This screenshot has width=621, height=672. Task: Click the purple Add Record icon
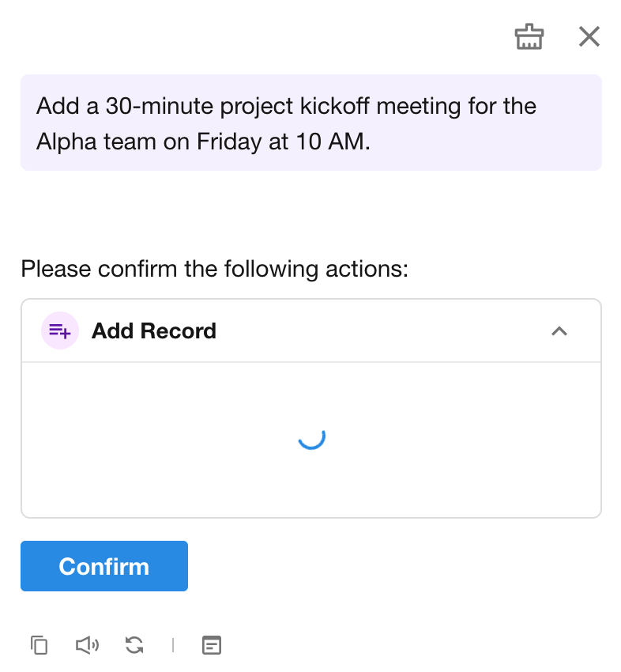point(60,330)
